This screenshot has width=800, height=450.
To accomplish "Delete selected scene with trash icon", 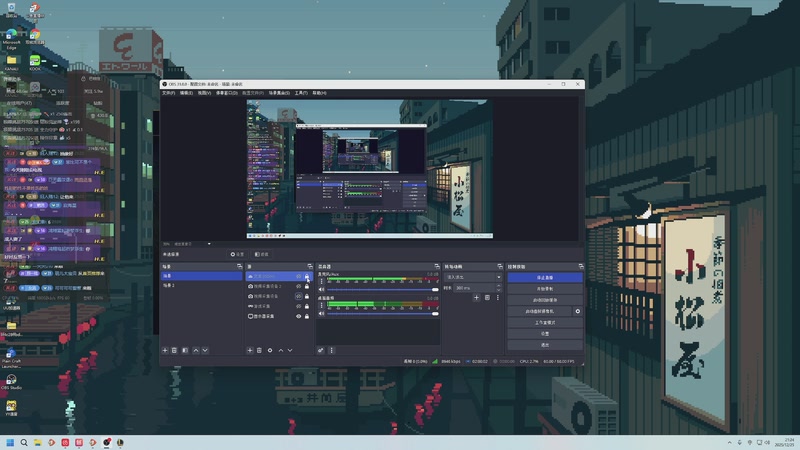I will (174, 351).
